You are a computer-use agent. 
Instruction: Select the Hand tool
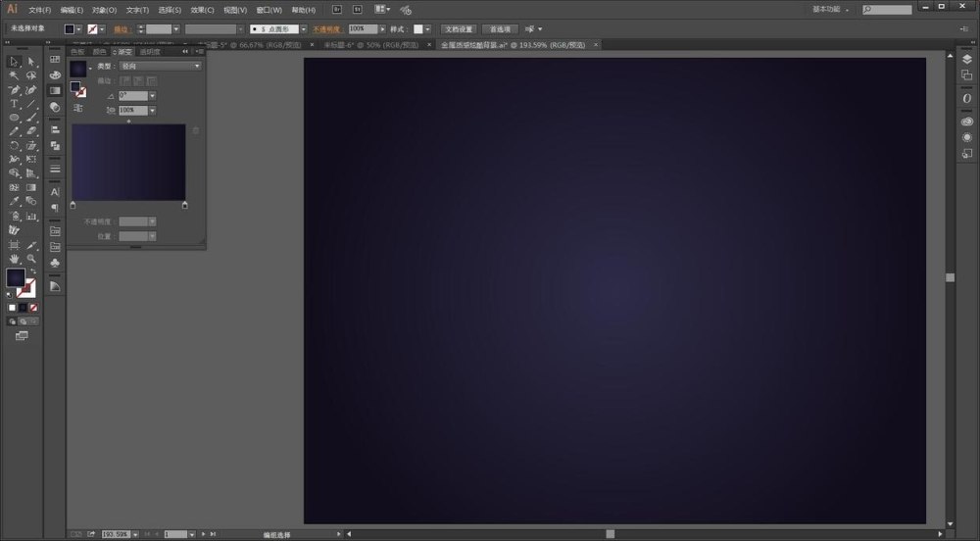point(14,259)
